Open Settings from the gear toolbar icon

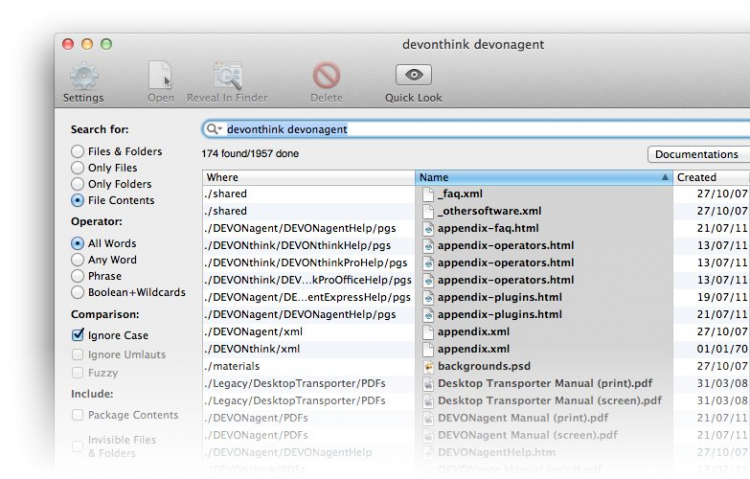pos(84,76)
